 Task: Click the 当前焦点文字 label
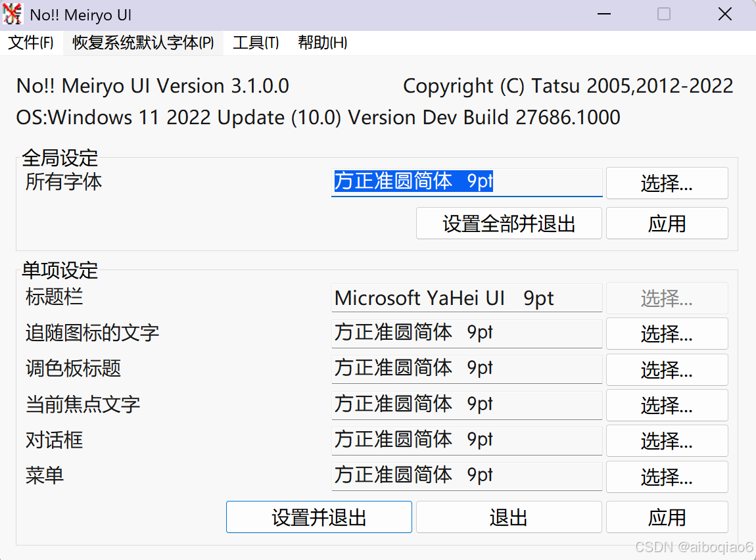tap(82, 404)
